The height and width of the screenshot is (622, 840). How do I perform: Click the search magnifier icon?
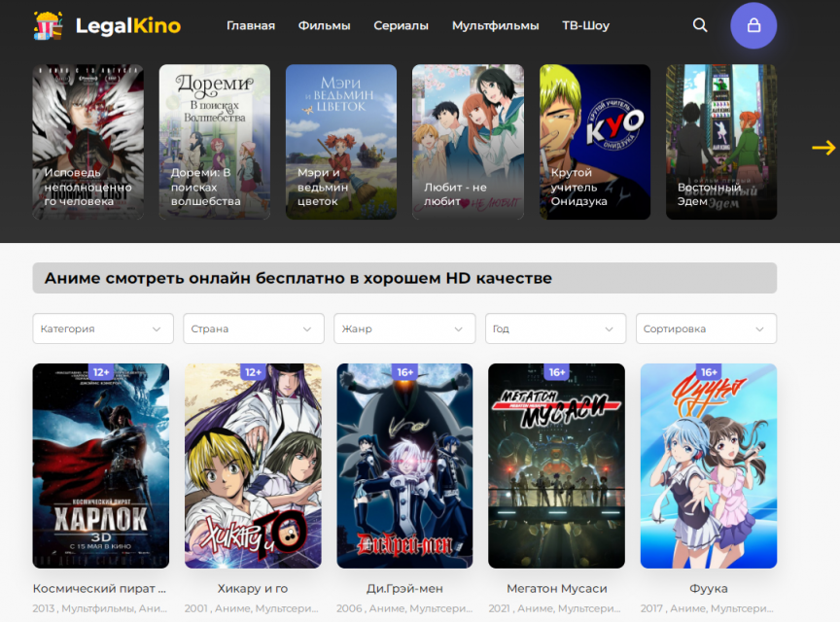[700, 25]
